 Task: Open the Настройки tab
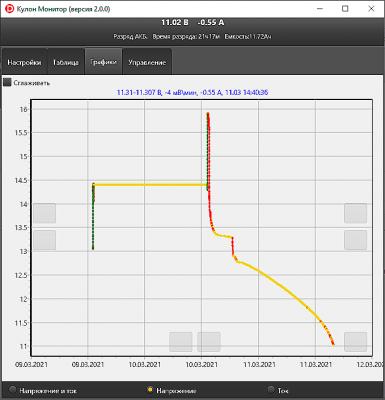pyautogui.click(x=24, y=62)
